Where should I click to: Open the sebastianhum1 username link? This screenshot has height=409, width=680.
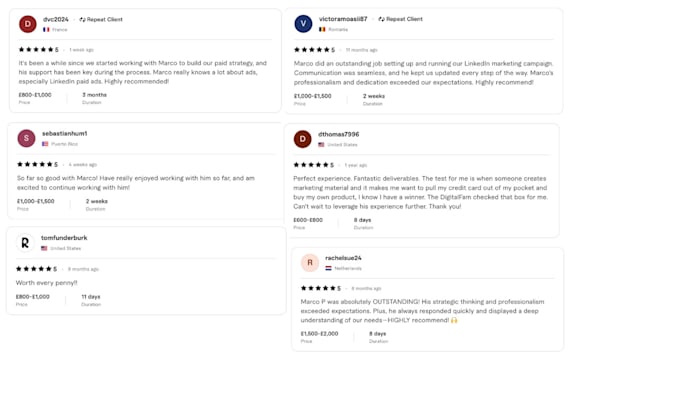(x=65, y=134)
